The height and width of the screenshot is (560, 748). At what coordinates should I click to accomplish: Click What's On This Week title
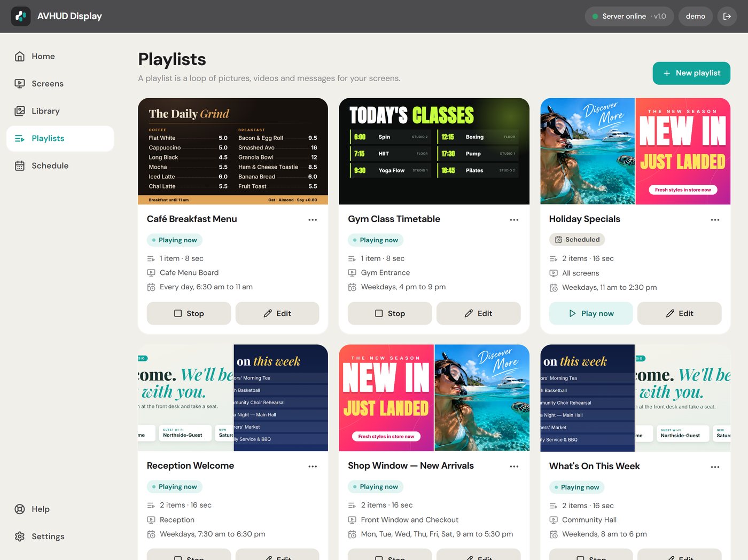[594, 466]
